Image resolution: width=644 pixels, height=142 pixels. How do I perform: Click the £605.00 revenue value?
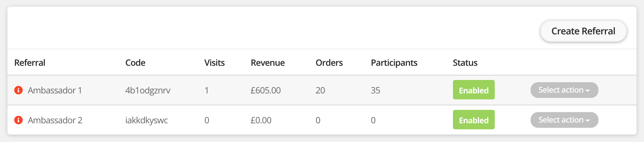(266, 90)
